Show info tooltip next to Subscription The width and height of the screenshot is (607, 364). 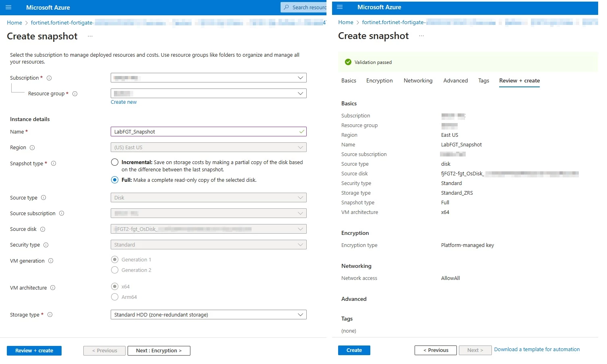[x=49, y=78]
